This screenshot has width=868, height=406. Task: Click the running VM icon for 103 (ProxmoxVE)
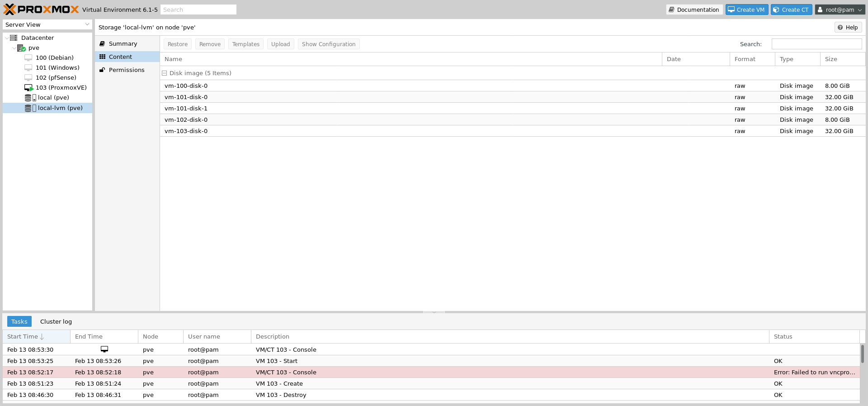click(x=29, y=88)
